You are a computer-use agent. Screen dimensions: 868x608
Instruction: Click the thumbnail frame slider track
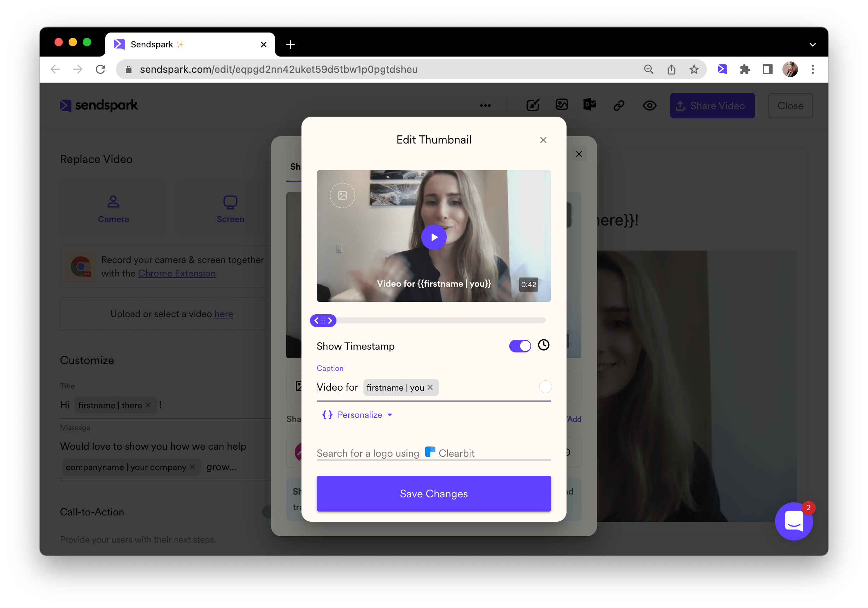[440, 320]
